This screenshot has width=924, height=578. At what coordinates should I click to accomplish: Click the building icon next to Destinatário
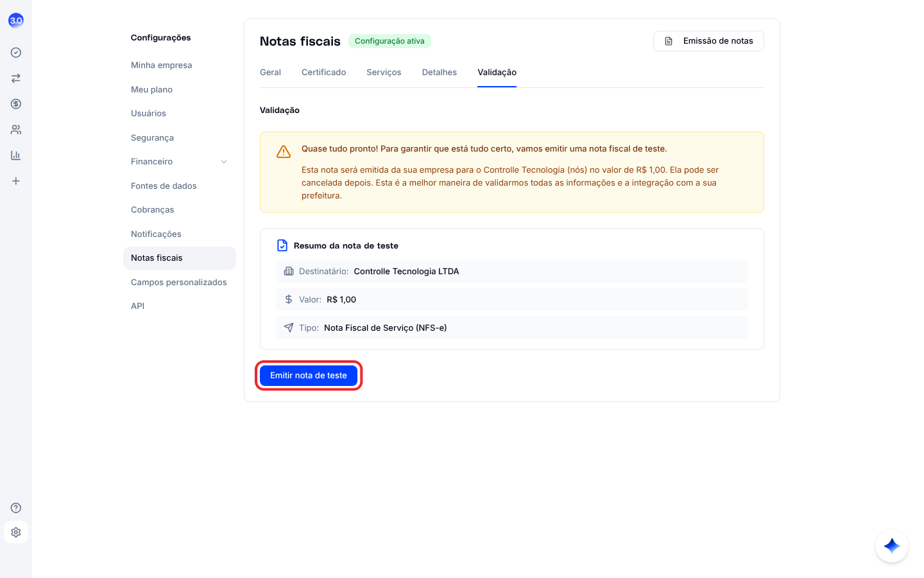click(x=289, y=271)
